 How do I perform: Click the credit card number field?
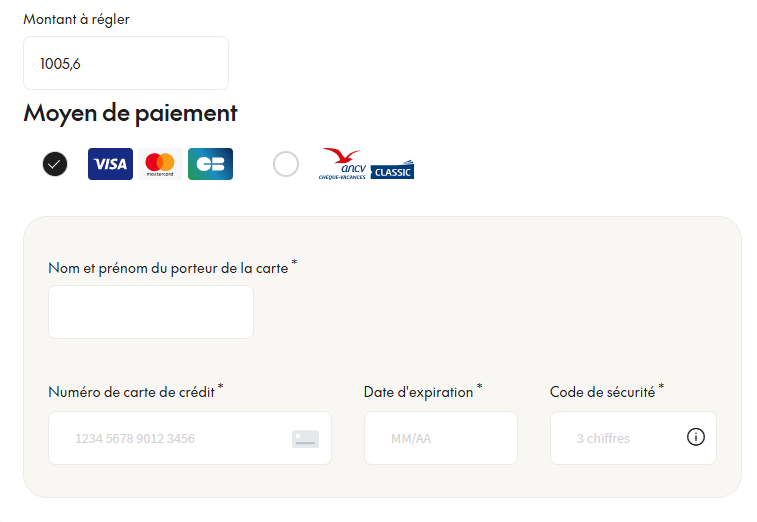tap(190, 438)
